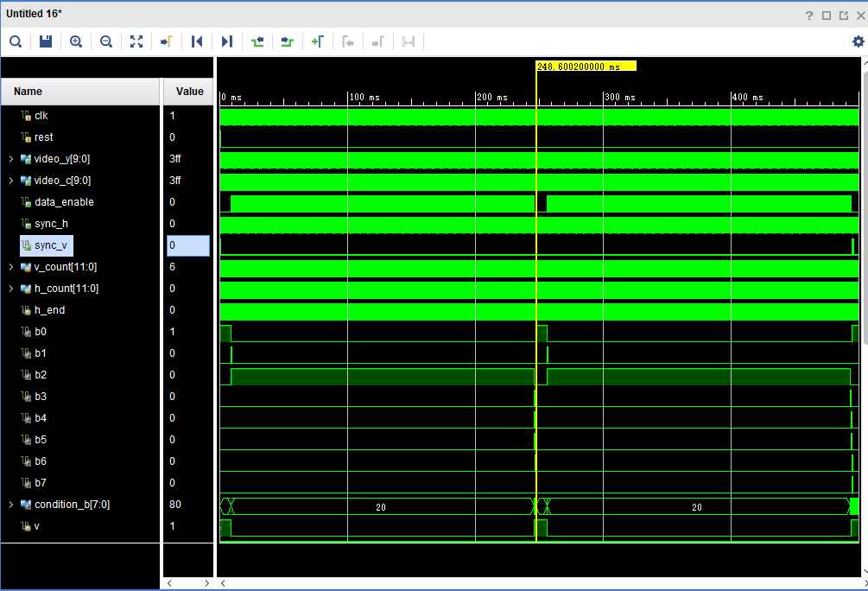Zoom fit the entire waveform
The width and height of the screenshot is (868, 591).
tap(136, 41)
